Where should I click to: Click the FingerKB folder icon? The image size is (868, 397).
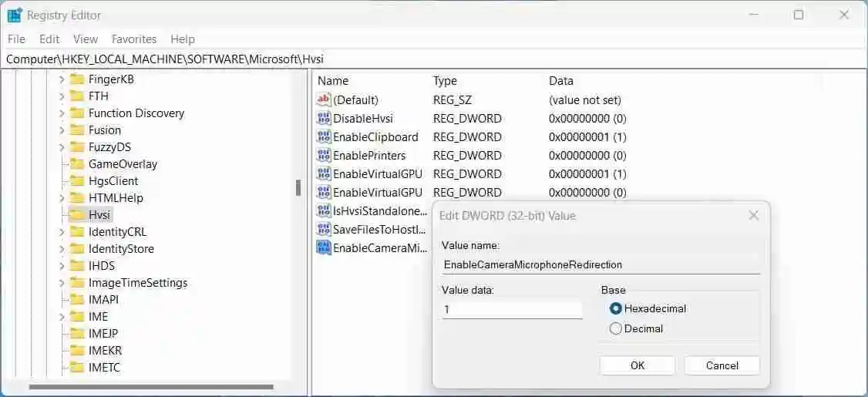(x=77, y=79)
